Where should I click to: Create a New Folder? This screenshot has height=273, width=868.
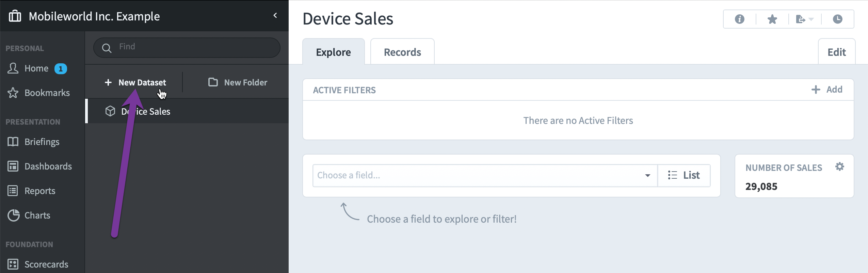238,82
